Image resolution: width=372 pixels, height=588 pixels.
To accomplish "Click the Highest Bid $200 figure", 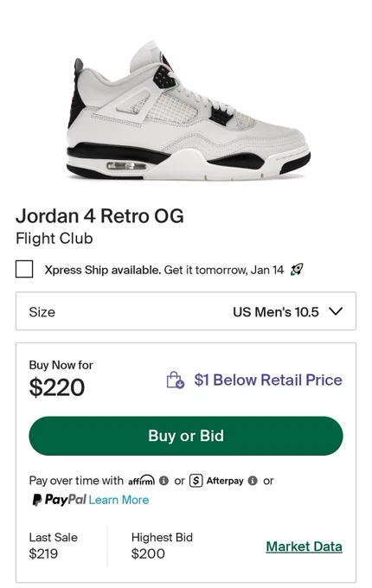I will pos(148,553).
